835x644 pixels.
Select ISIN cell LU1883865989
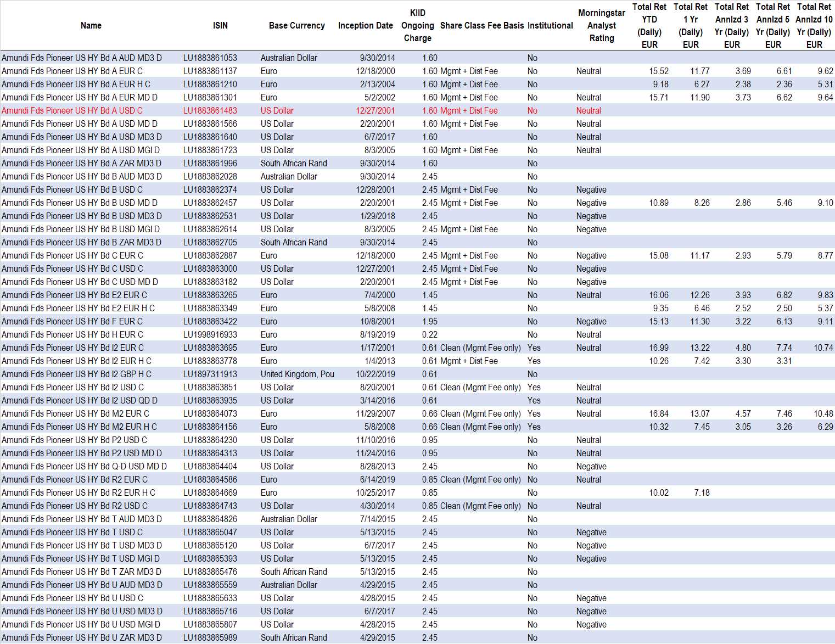210,637
